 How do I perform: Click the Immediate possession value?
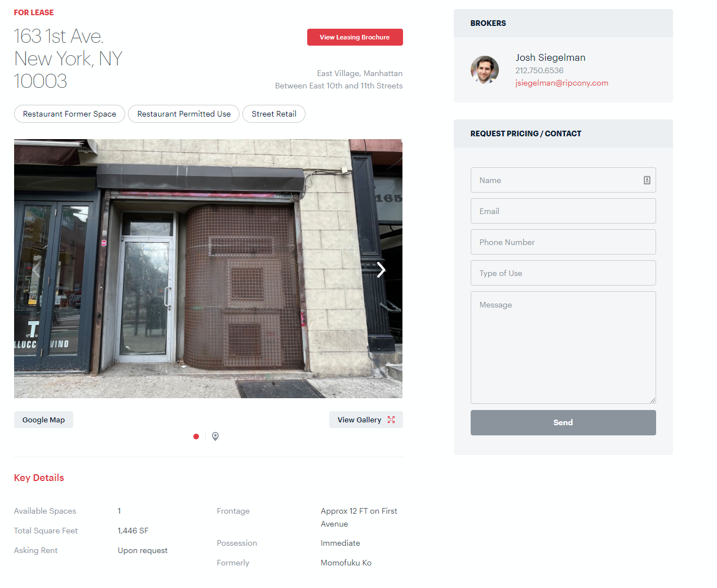[x=340, y=543]
